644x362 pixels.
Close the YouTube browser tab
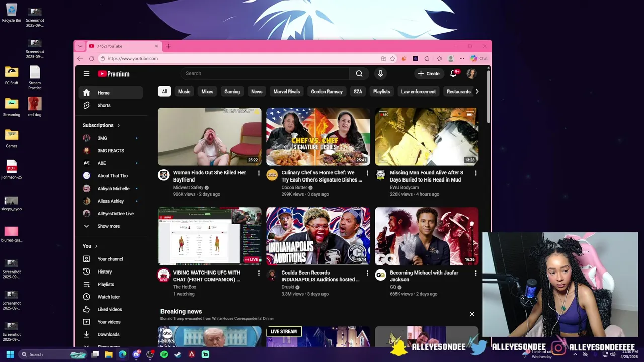click(156, 46)
